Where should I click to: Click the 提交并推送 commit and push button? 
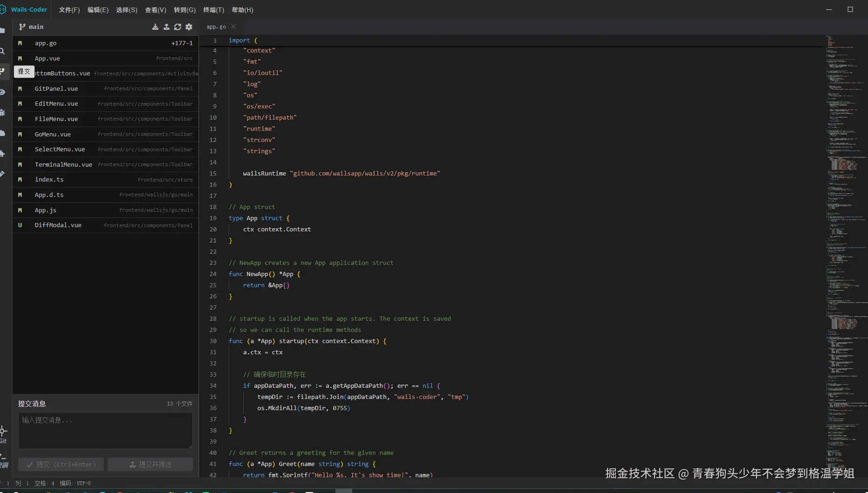coord(150,464)
